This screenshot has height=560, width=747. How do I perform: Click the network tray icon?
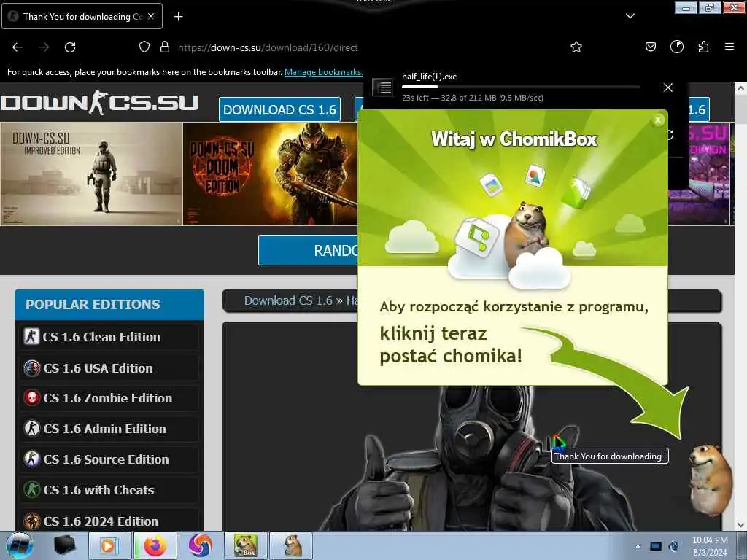click(x=656, y=546)
